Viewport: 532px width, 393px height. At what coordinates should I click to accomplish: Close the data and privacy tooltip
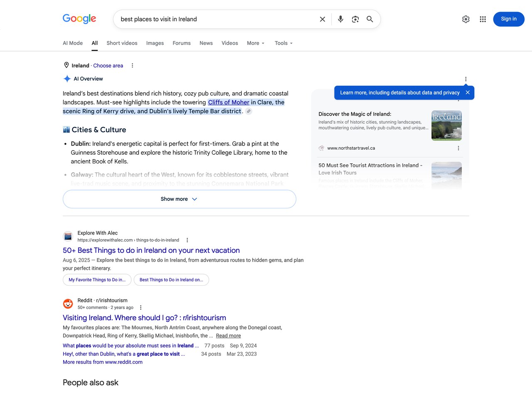pos(468,92)
